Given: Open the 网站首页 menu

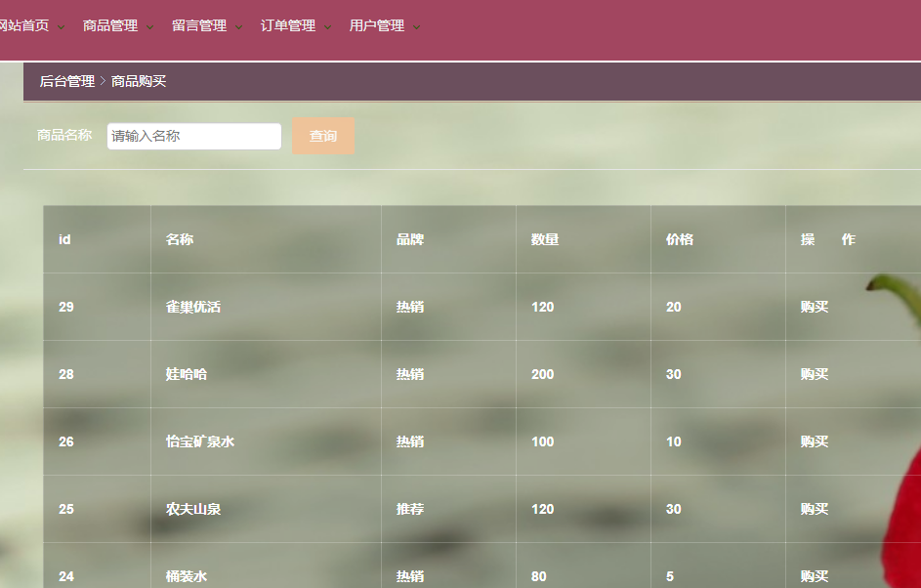Looking at the screenshot, I should coord(23,25).
